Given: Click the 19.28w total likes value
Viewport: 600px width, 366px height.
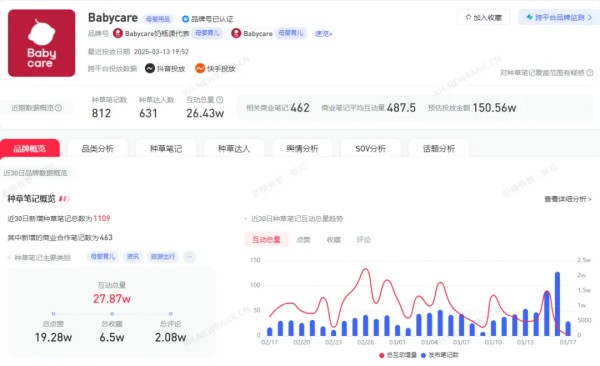Looking at the screenshot, I should (x=53, y=337).
